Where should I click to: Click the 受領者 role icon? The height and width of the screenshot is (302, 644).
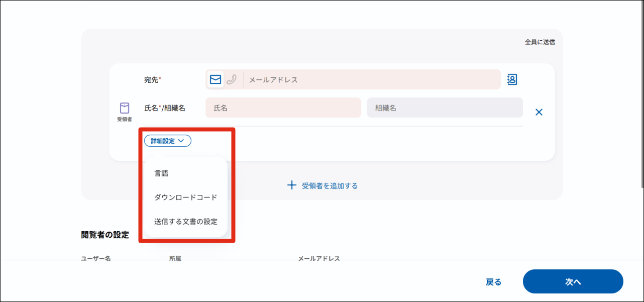click(125, 108)
